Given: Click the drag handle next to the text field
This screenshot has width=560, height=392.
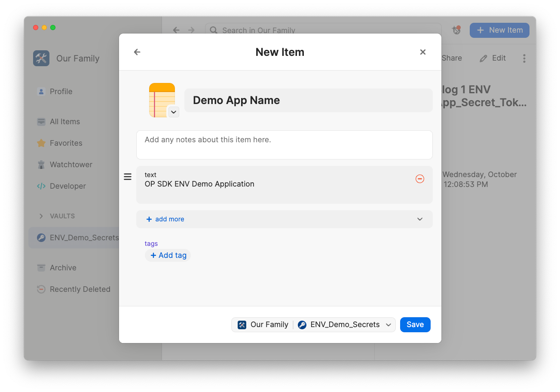Looking at the screenshot, I should (x=128, y=176).
